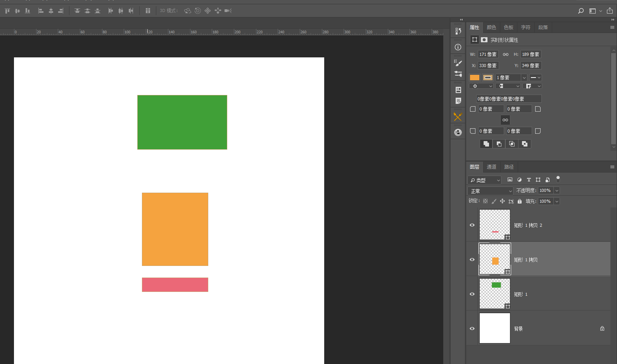This screenshot has height=364, width=617.
Task: Hide the 矩形 1 拷贝 layer
Action: [x=472, y=260]
